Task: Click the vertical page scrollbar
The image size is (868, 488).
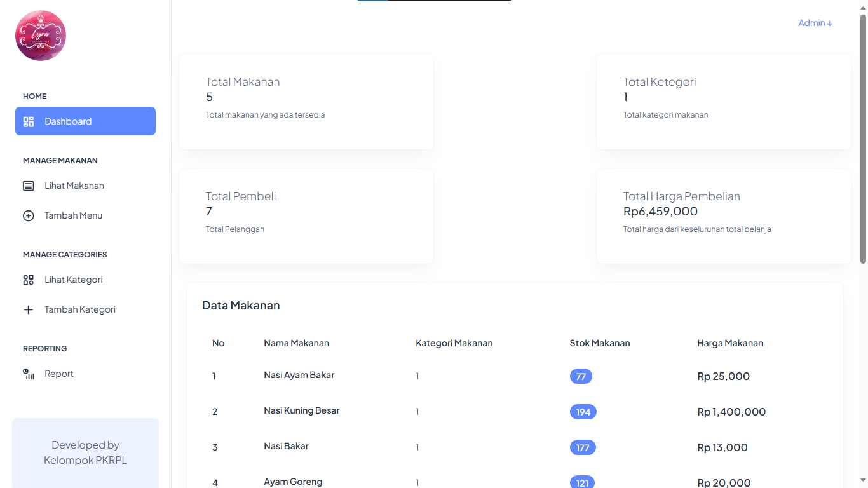Action: click(863, 140)
